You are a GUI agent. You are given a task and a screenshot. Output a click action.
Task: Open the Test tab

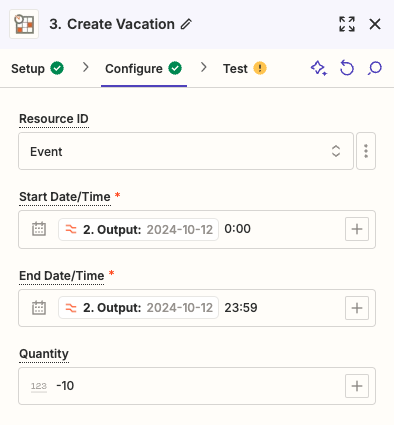point(245,69)
